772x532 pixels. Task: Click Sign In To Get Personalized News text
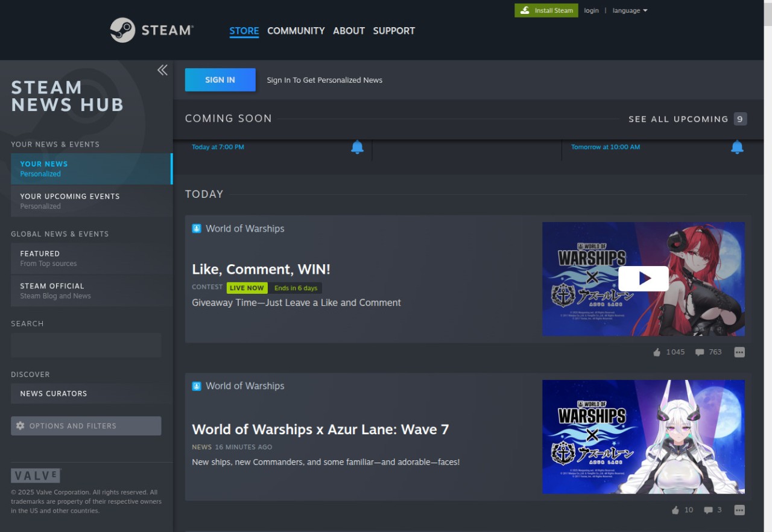324,80
